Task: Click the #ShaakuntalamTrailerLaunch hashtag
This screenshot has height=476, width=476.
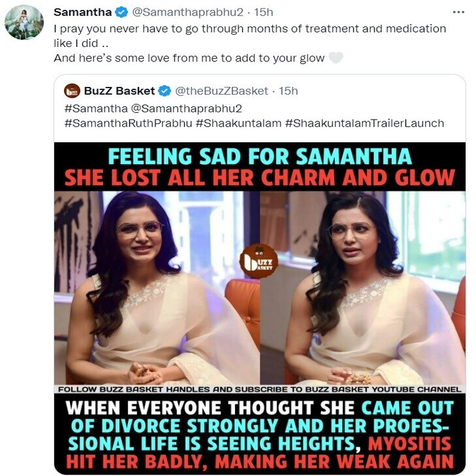Action: (x=364, y=123)
